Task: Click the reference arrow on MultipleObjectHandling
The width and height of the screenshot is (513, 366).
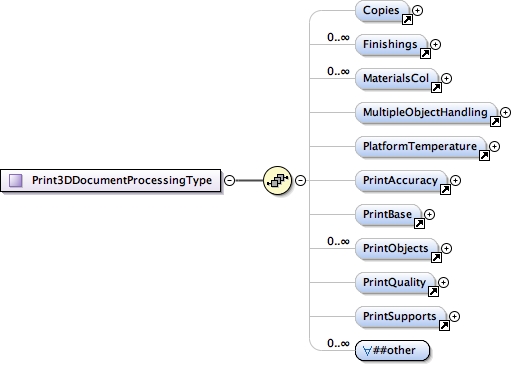Action: tap(495, 122)
